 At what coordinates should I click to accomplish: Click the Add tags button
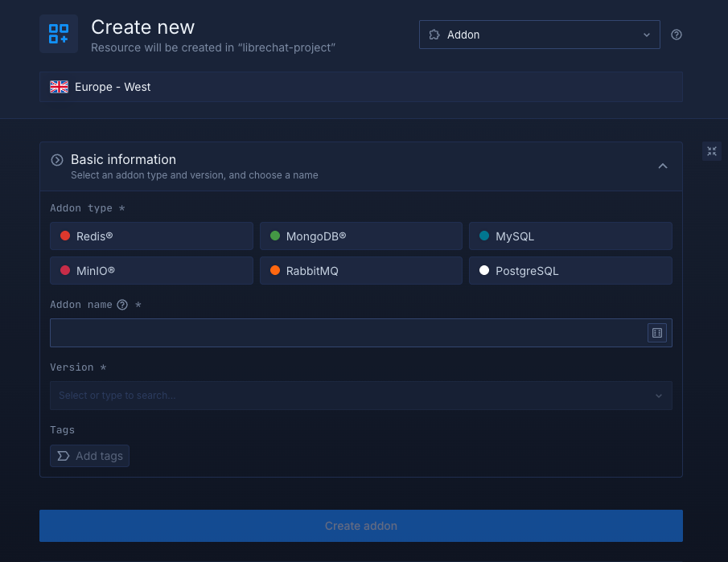tap(89, 456)
